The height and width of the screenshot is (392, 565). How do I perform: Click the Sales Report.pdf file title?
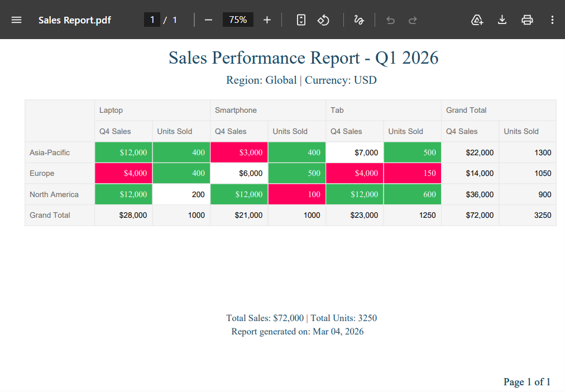75,20
